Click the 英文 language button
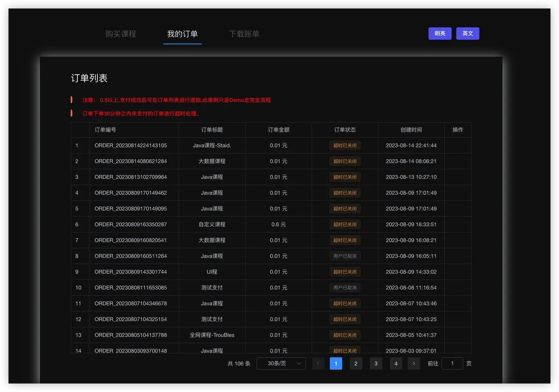Screen dimensions: 559x392 (468, 34)
